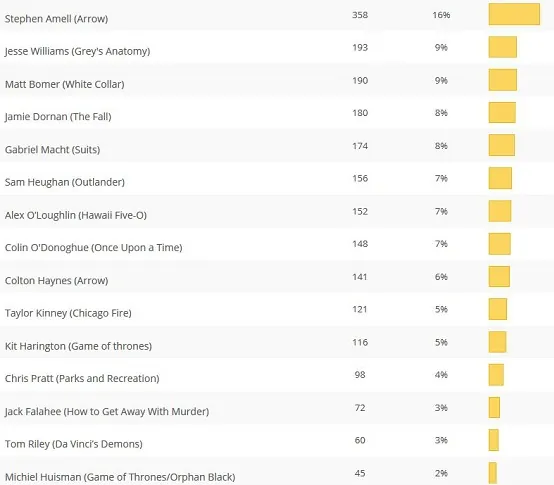Click the Taylor Kinney (Chicago Fire) label

coord(68,313)
